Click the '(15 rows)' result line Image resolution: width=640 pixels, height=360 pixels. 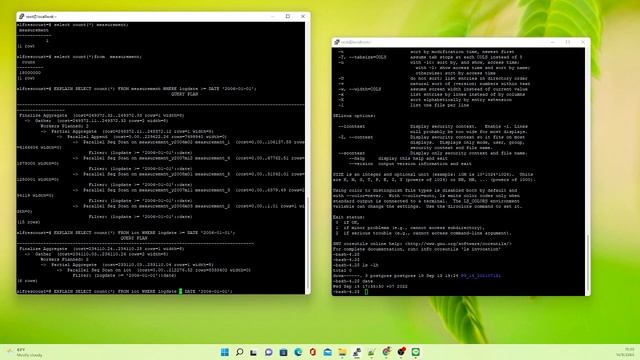click(x=28, y=222)
